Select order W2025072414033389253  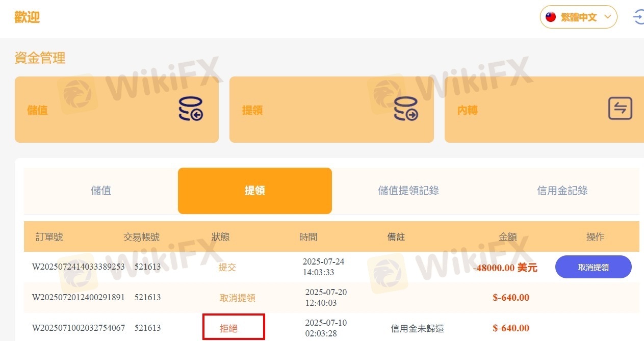coord(79,267)
